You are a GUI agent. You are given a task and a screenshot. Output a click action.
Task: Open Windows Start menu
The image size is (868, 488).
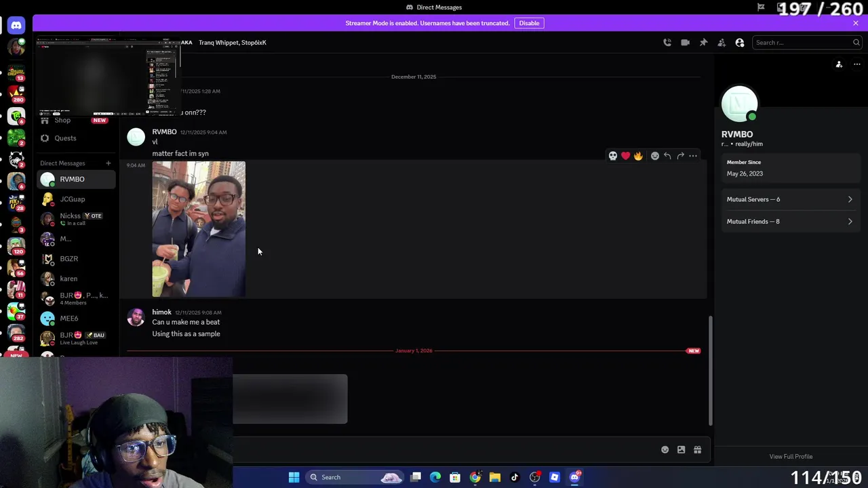coord(294,477)
